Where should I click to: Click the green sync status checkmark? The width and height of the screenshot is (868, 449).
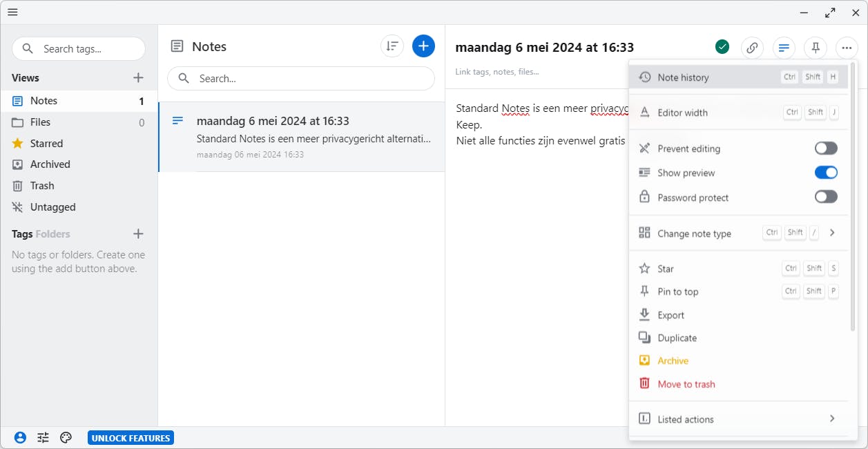722,47
